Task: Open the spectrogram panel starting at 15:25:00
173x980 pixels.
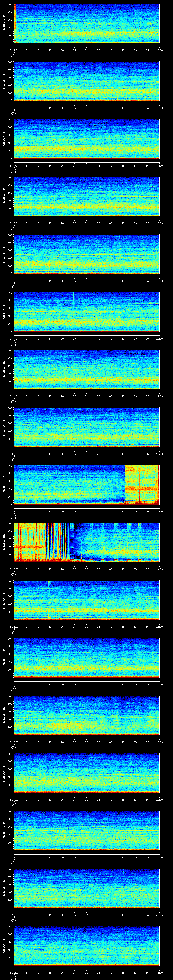Action: [86, 658]
